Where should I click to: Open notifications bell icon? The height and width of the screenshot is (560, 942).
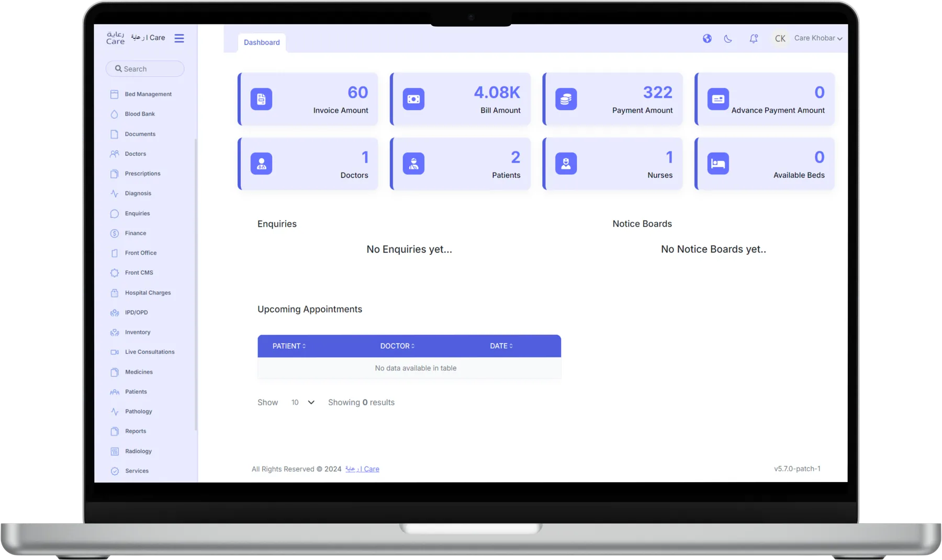(x=754, y=38)
